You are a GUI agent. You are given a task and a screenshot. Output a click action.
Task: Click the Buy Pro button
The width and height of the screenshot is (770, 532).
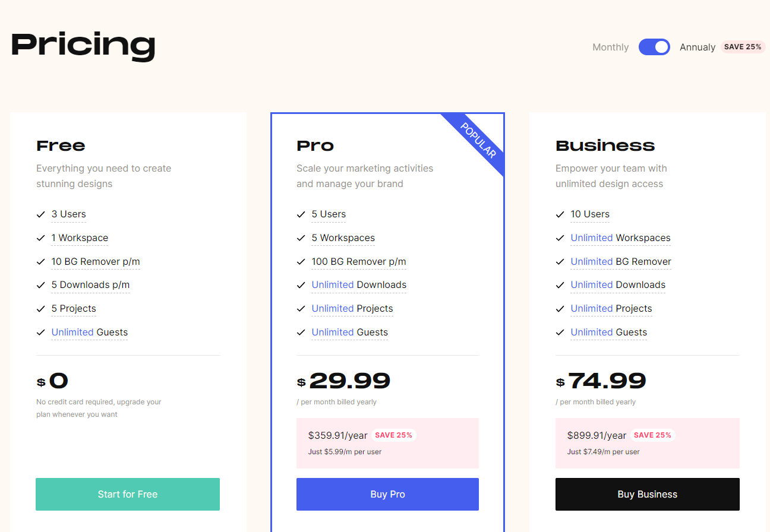(x=387, y=494)
